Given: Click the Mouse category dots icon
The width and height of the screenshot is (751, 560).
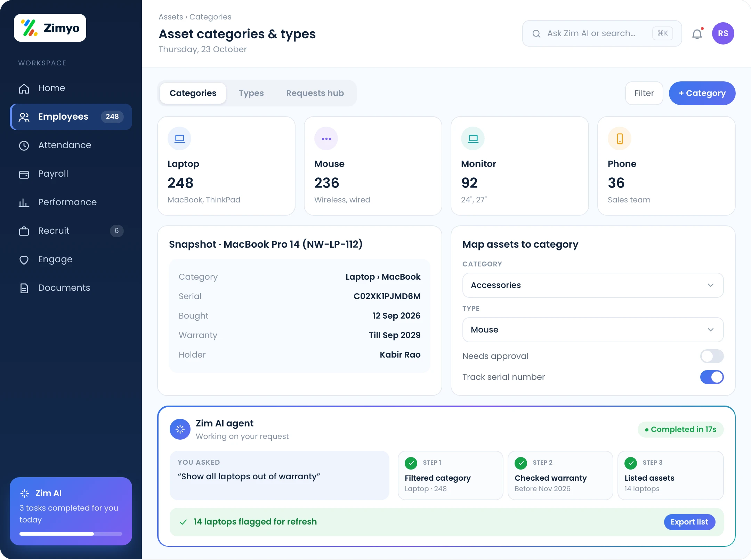Looking at the screenshot, I should (326, 138).
